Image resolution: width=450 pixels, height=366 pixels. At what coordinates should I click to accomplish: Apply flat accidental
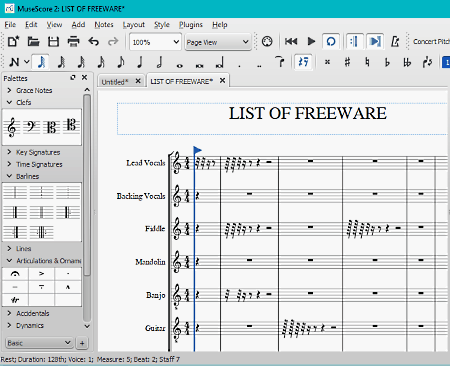[x=387, y=62]
